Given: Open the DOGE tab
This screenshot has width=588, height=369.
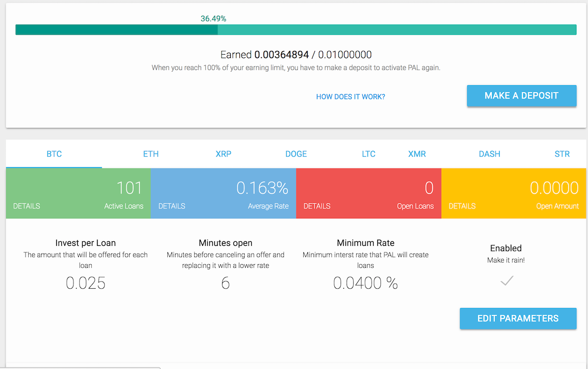Looking at the screenshot, I should pyautogui.click(x=296, y=154).
